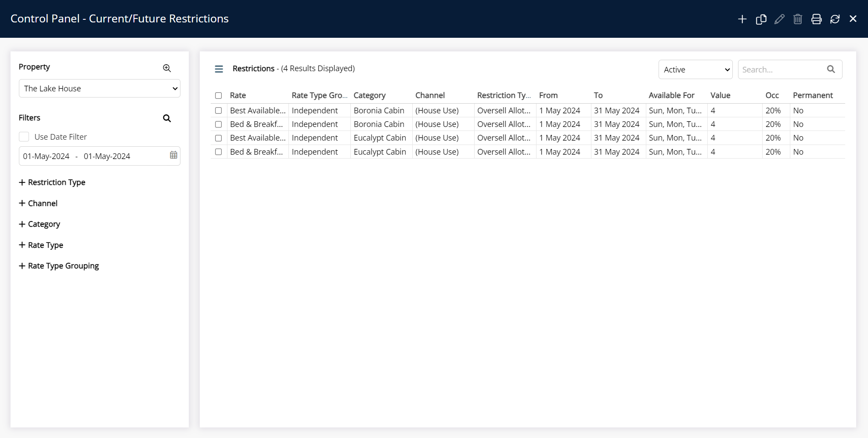This screenshot has height=438, width=868.
Task: Add a new restriction with plus icon
Action: (x=742, y=19)
